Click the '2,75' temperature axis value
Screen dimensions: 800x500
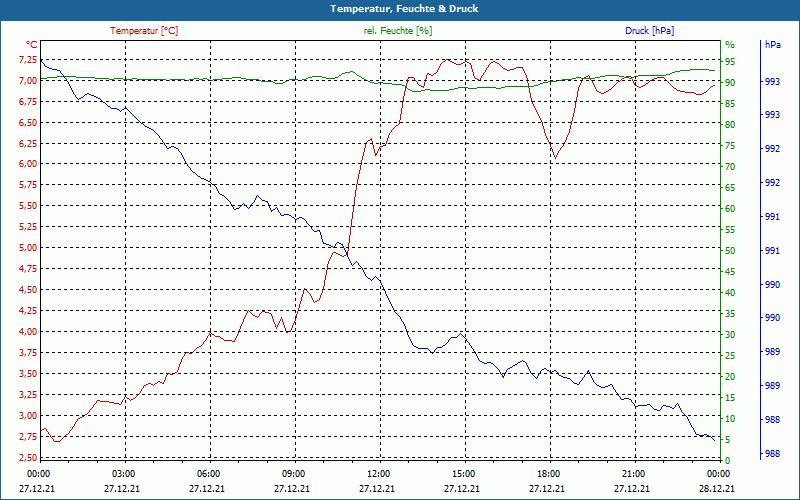click(x=28, y=436)
